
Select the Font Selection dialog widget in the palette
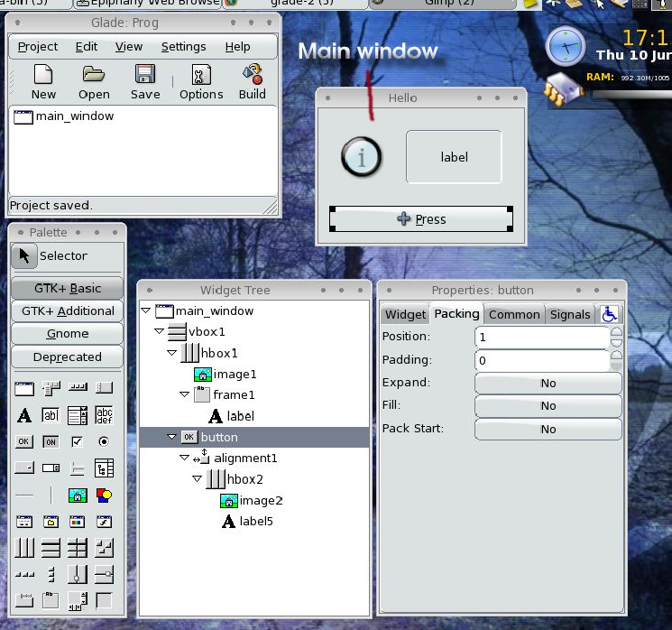(104, 522)
